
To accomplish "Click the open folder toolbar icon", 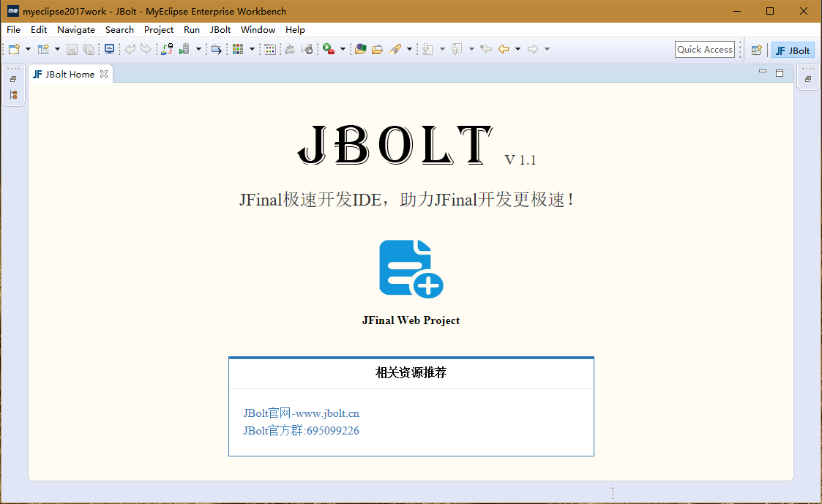I will pyautogui.click(x=378, y=49).
